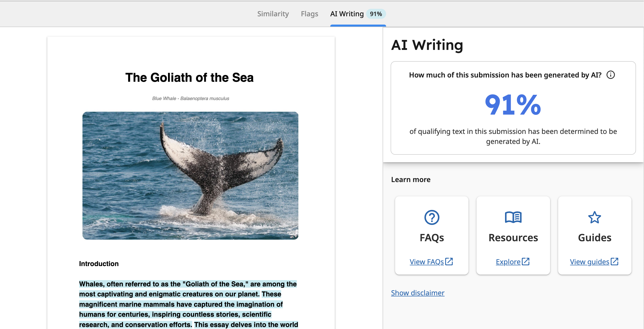The width and height of the screenshot is (644, 329).
Task: Open the Explore resources link
Action: 508,262
